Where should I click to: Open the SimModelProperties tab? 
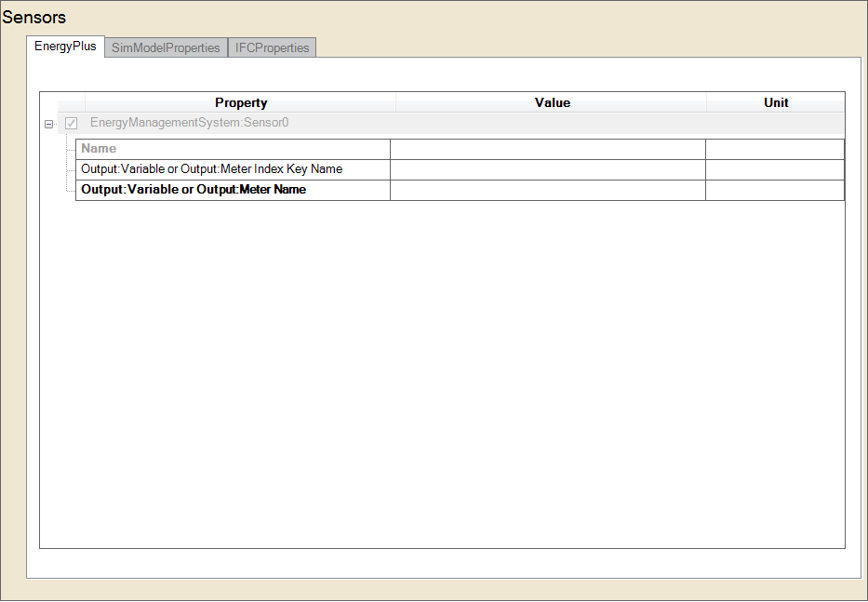point(166,47)
